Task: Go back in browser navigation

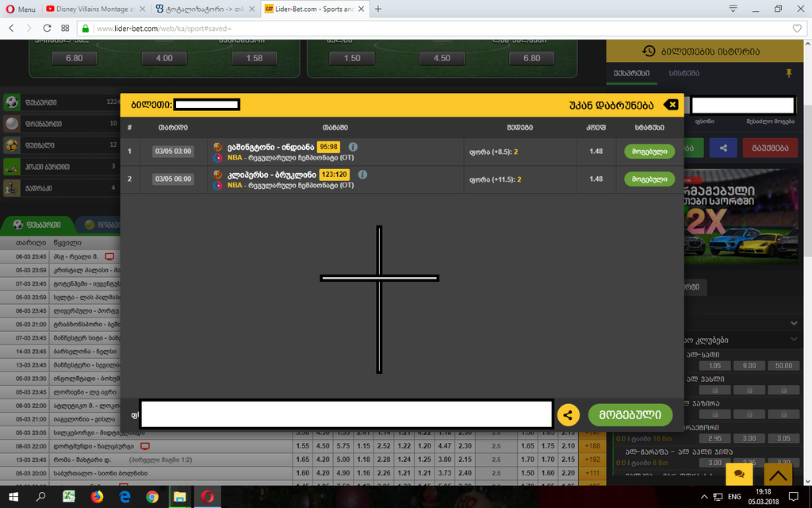Action: pos(11,28)
